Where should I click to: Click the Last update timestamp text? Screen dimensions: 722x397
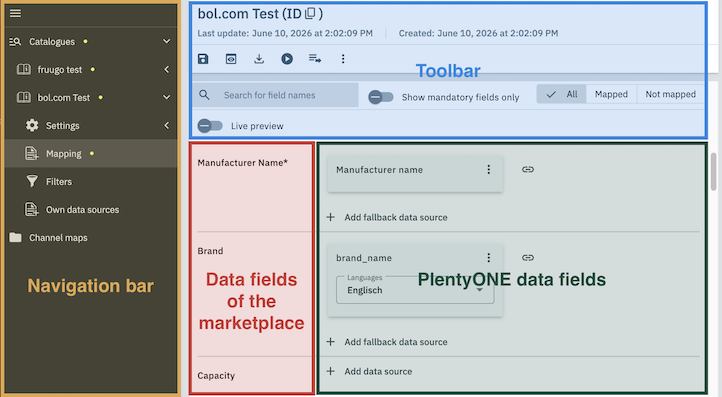click(285, 33)
